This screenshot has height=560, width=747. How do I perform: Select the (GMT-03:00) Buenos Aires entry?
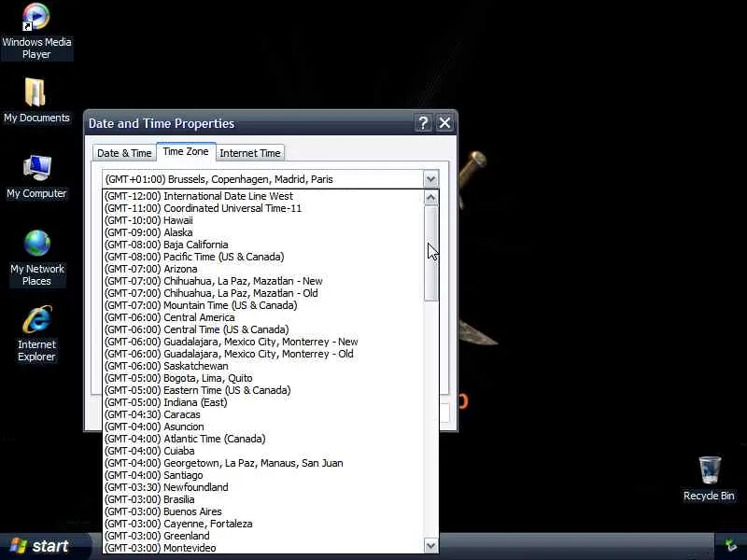pyautogui.click(x=263, y=511)
